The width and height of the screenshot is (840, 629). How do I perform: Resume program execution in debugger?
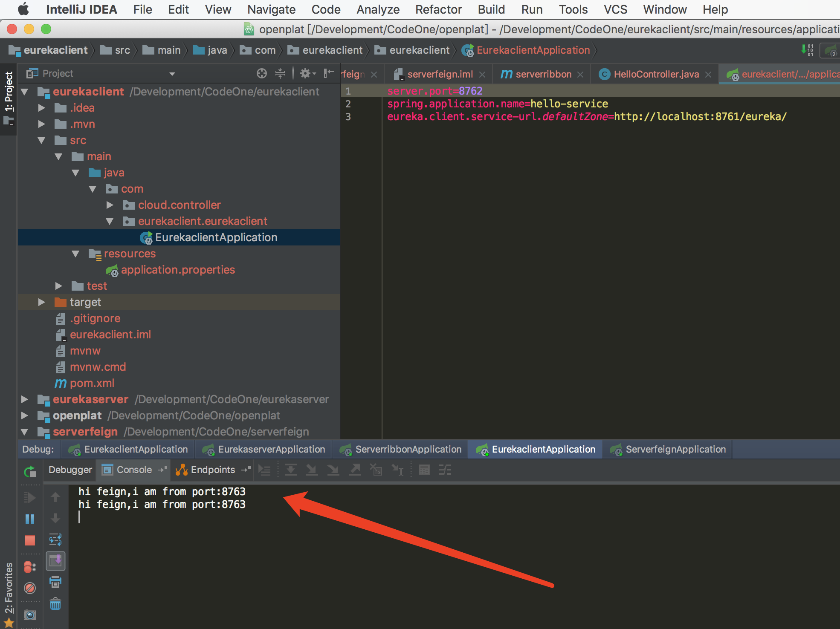30,497
